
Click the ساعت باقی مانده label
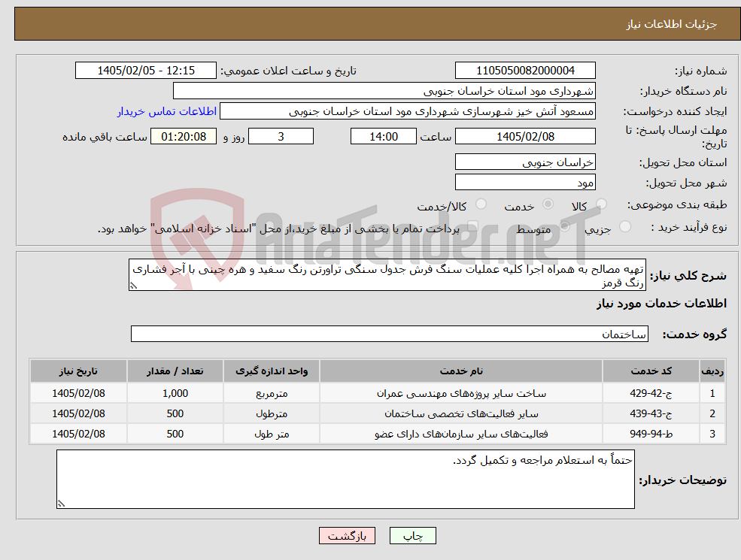[105, 137]
